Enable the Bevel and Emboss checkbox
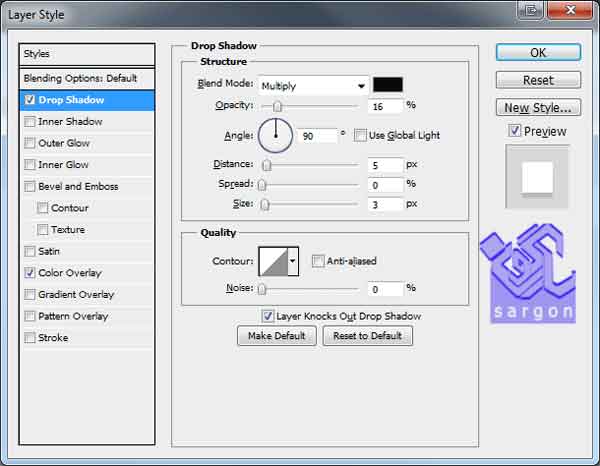The image size is (600, 466). pos(29,186)
